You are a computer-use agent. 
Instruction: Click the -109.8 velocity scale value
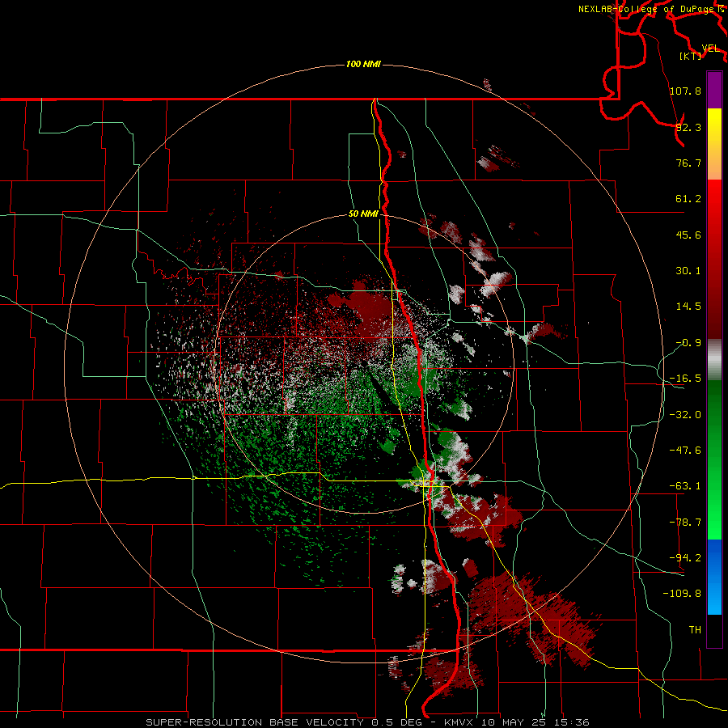coord(682,594)
